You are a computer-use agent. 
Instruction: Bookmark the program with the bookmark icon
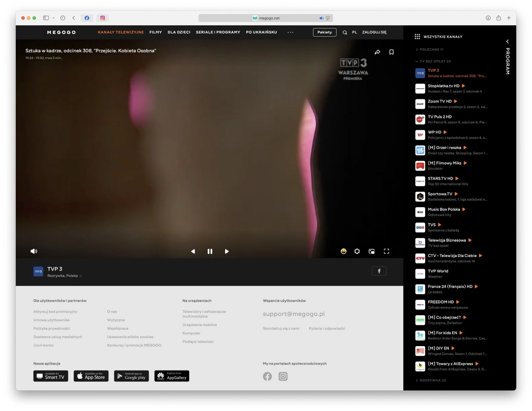coord(392,52)
